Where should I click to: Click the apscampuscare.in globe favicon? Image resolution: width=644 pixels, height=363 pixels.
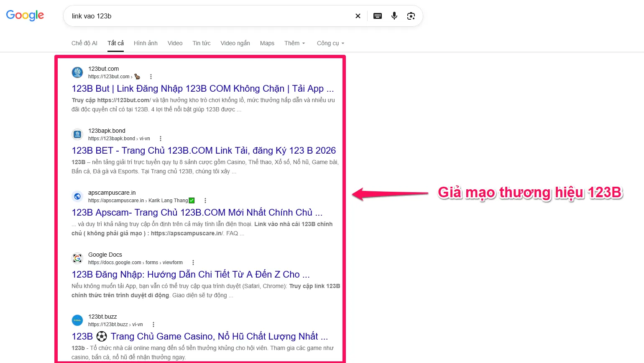[x=77, y=196]
